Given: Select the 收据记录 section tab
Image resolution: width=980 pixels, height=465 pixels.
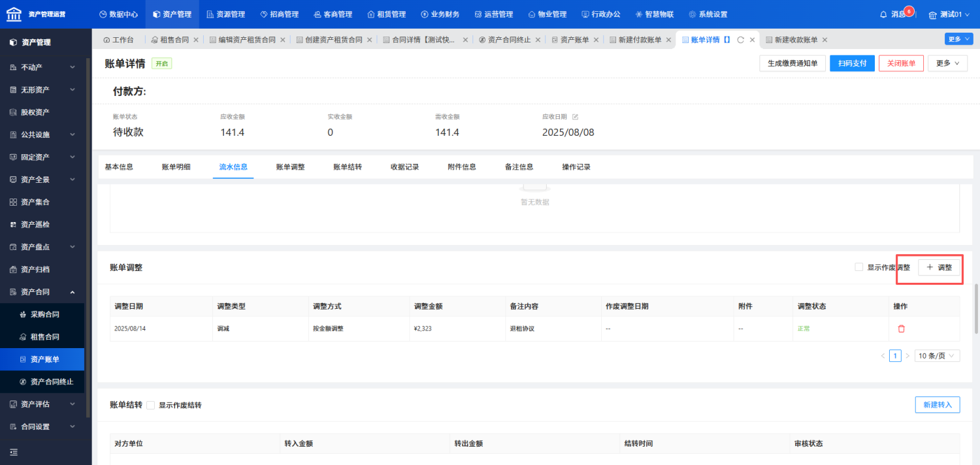Looking at the screenshot, I should pyautogui.click(x=405, y=167).
